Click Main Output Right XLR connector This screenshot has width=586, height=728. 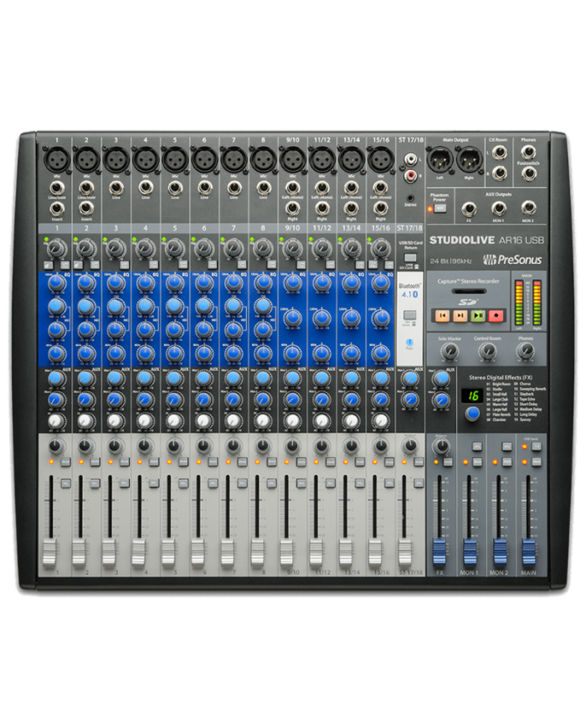[469, 160]
